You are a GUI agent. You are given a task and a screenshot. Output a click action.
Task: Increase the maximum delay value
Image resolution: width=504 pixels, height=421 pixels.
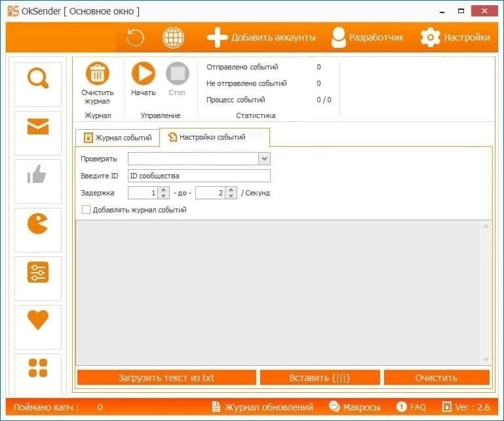pos(231,190)
